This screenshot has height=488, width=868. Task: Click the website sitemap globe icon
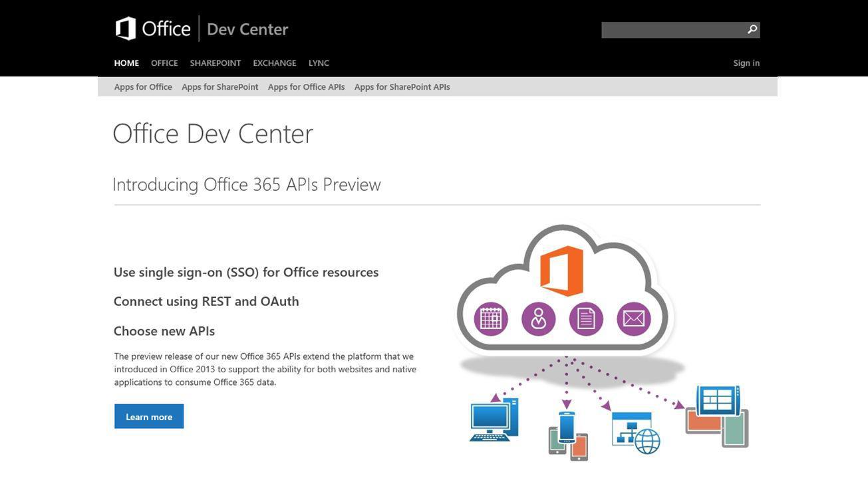point(636,433)
